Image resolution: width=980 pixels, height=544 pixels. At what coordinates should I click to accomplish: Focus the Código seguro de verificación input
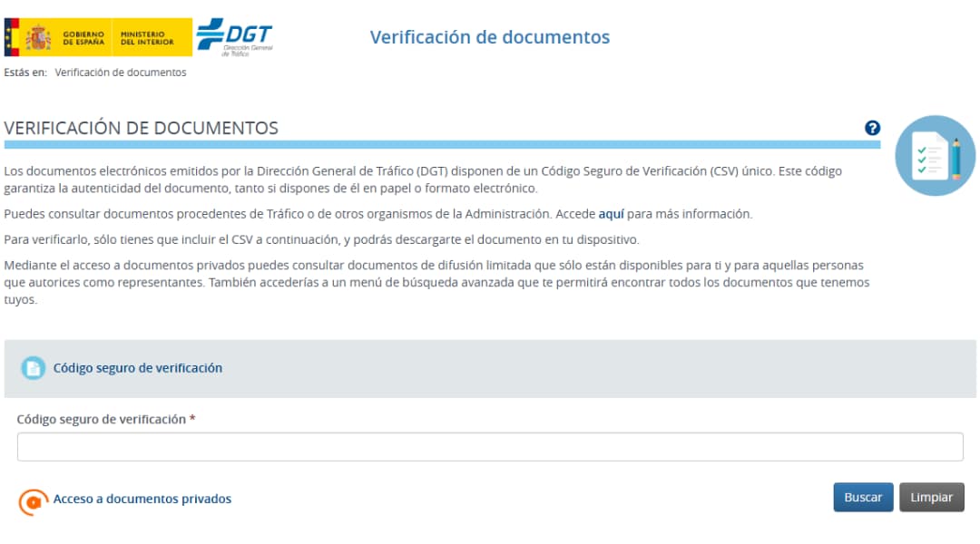490,447
